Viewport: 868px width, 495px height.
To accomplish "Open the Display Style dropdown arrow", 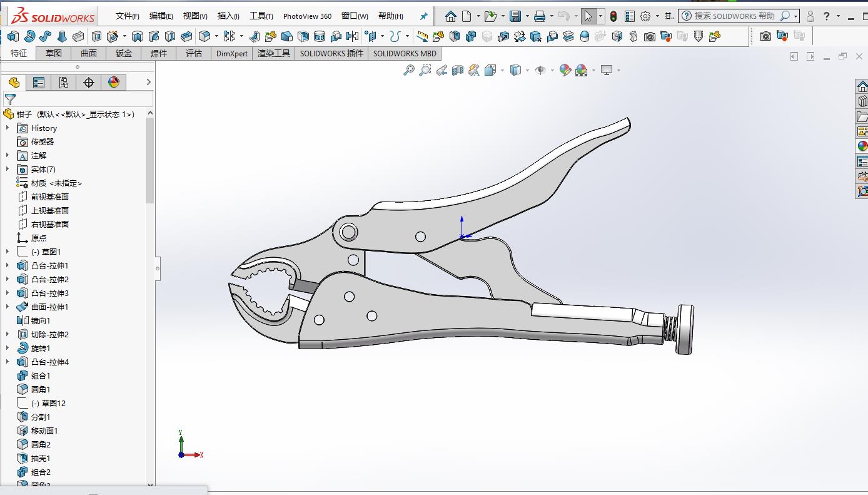I will tap(527, 70).
